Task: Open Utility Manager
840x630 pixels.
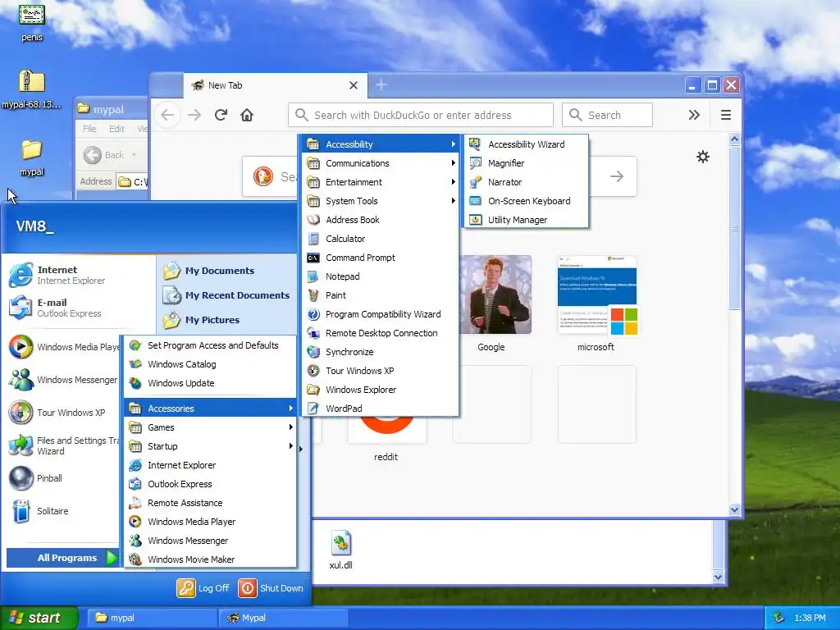Action: 526,220
